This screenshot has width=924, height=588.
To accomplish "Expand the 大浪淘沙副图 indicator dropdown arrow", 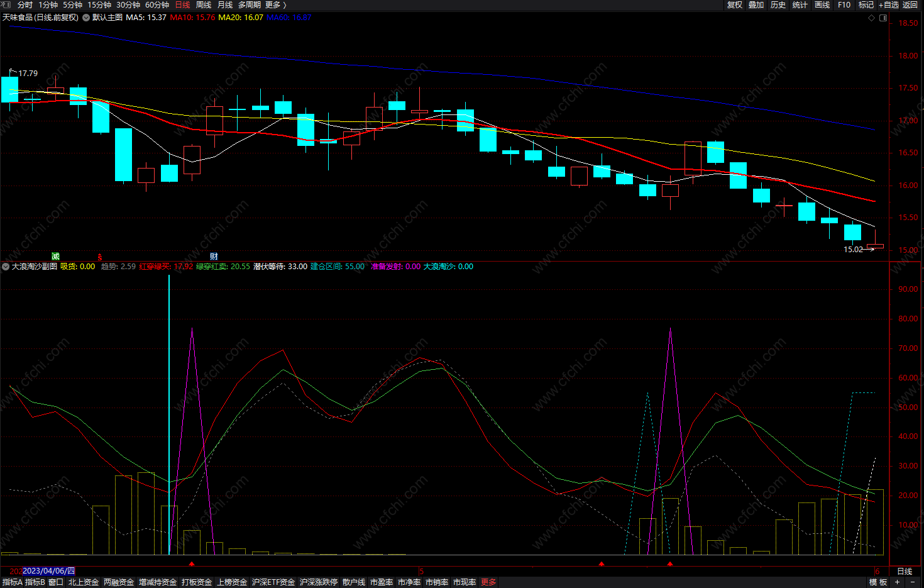I will (x=6, y=267).
